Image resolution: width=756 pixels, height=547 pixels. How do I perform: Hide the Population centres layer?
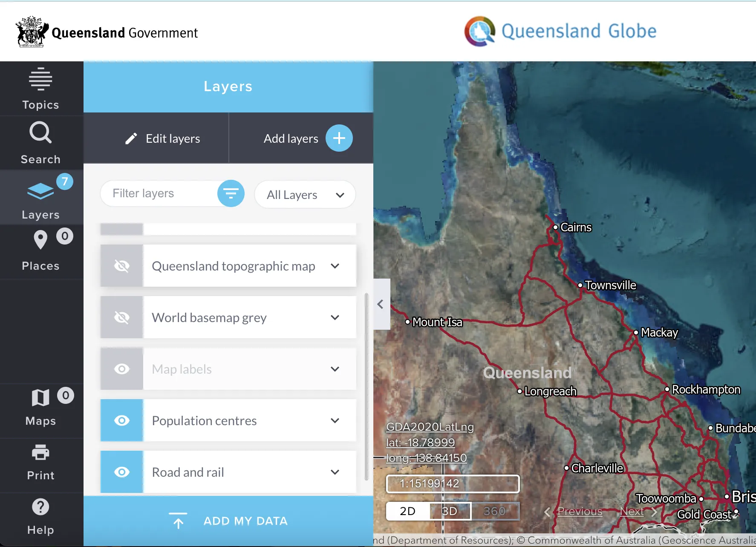122,420
